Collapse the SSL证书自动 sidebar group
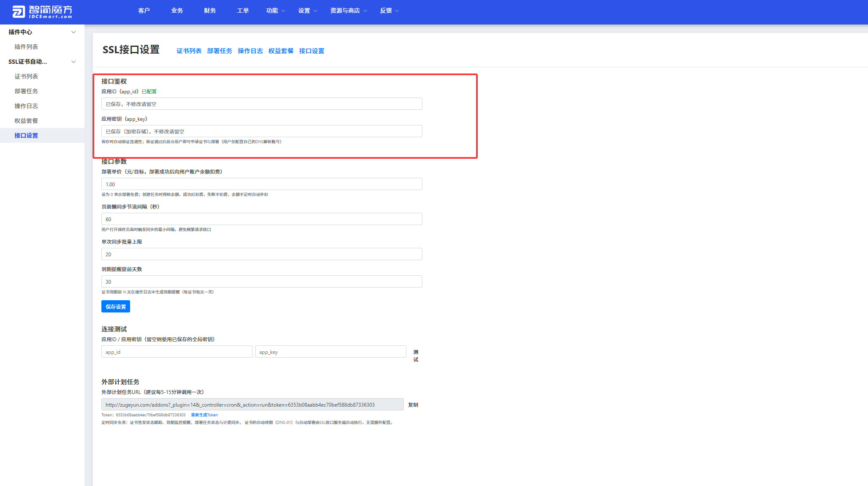 [73, 62]
